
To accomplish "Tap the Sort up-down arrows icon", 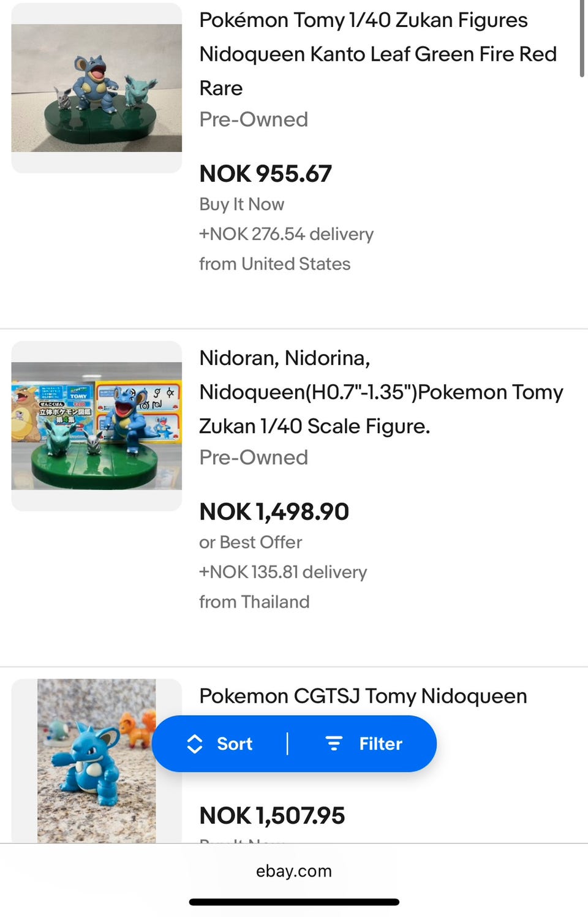I will pyautogui.click(x=194, y=744).
